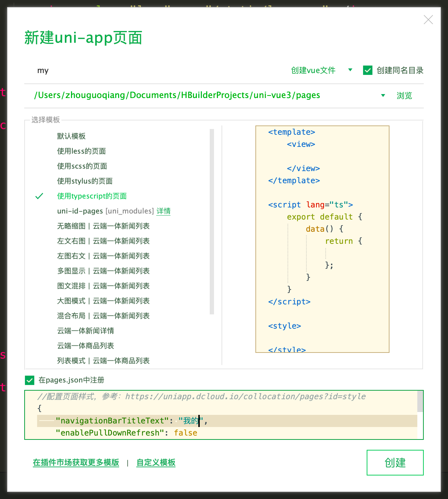Select the 使用stylus的页面 template
Image resolution: width=448 pixels, height=499 pixels.
(x=85, y=181)
